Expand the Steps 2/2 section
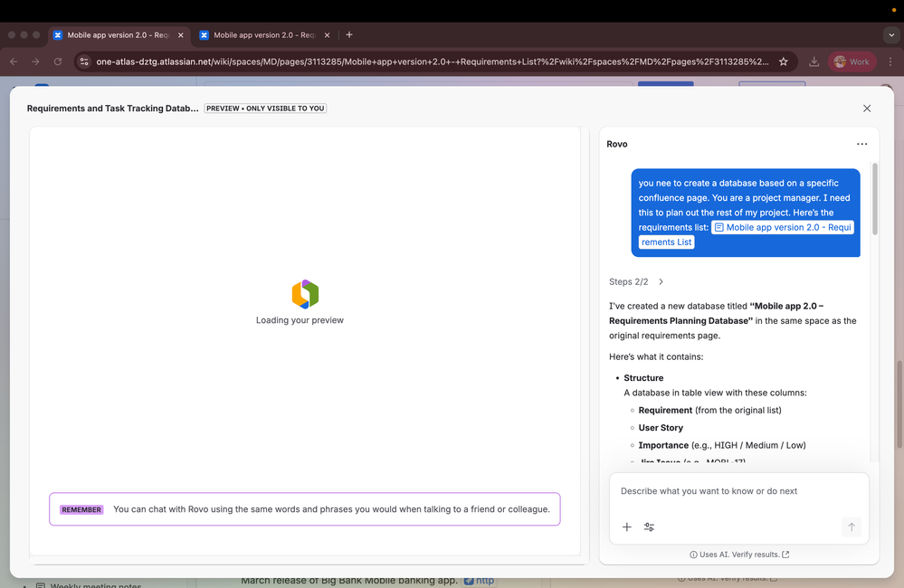Image resolution: width=904 pixels, height=588 pixels. 661,281
